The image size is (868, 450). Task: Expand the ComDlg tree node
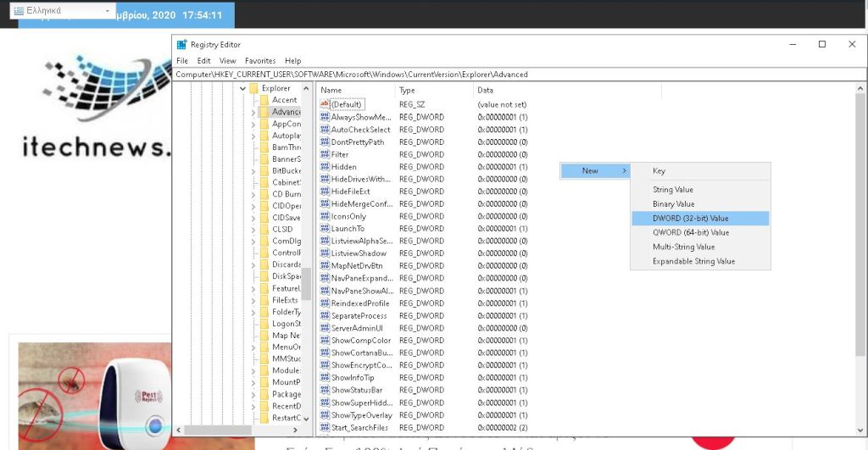point(253,242)
